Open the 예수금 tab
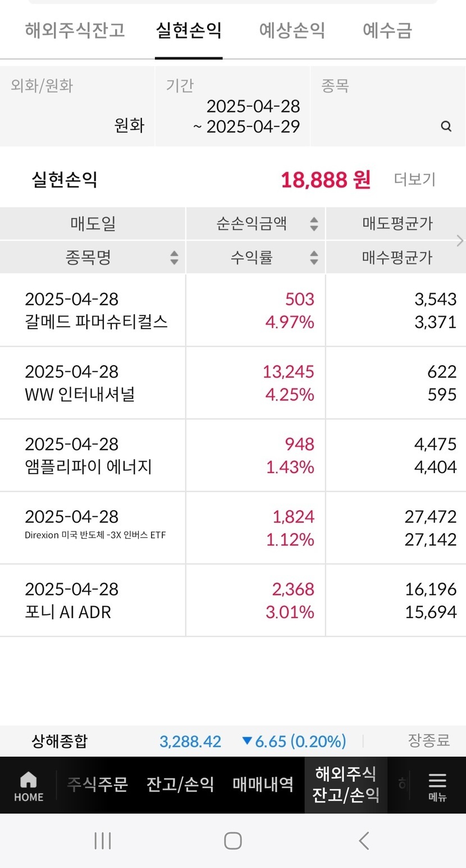The height and width of the screenshot is (868, 466). (x=387, y=30)
